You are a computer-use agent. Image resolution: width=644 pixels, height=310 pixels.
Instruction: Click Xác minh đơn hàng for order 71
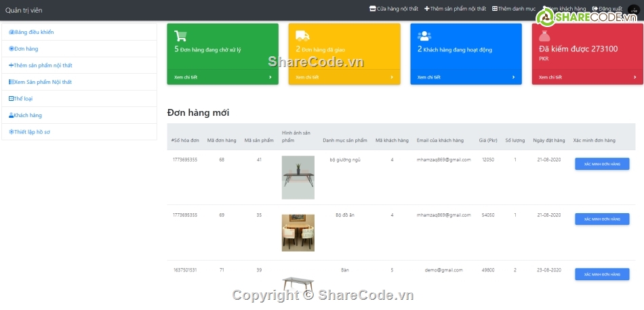tap(602, 274)
